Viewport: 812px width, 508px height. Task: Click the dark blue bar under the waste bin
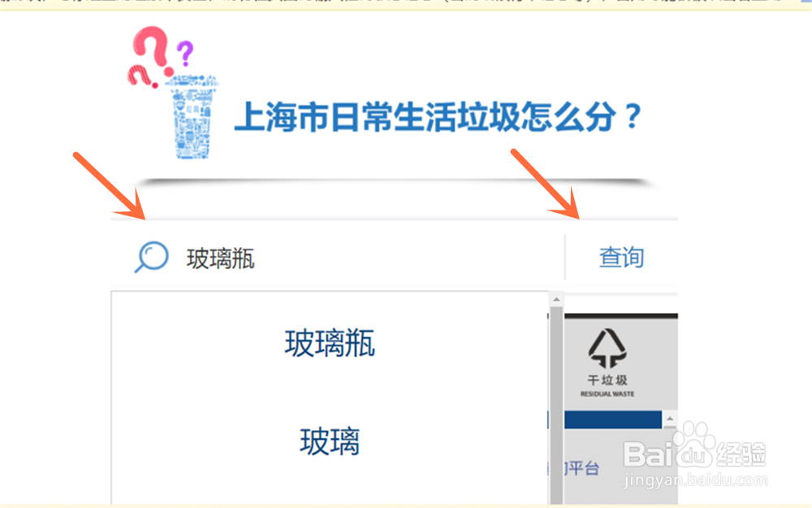(612, 419)
